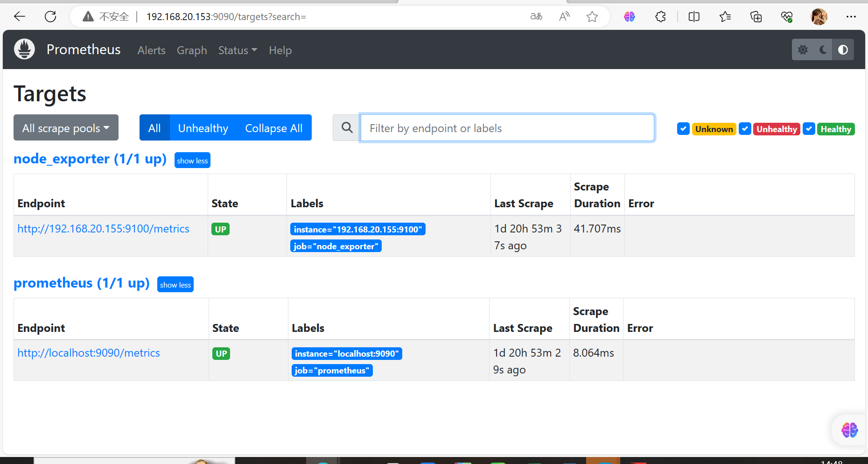868x464 pixels.
Task: Start read aloud icon
Action: (564, 17)
